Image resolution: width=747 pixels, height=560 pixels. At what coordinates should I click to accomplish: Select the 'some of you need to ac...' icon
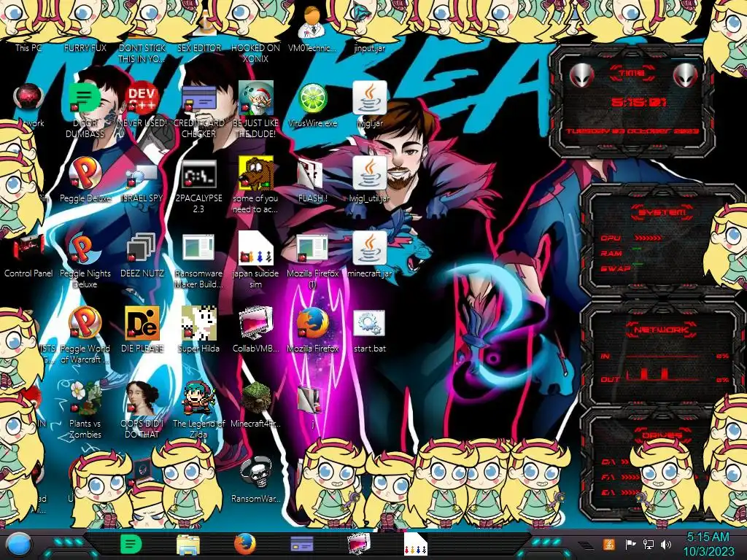pos(255,184)
